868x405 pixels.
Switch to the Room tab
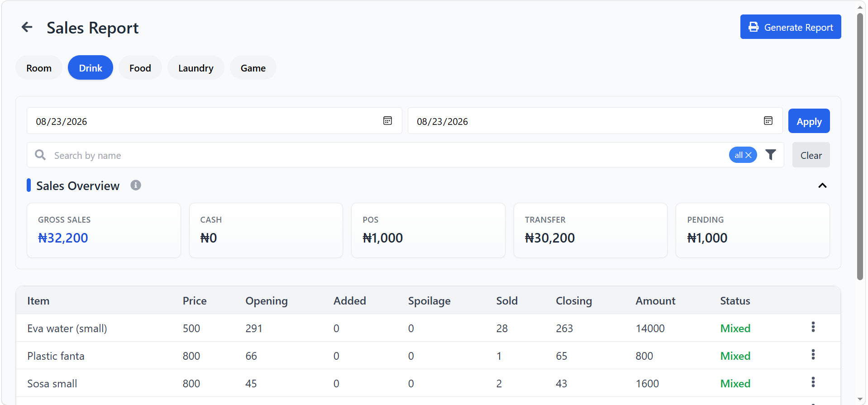[39, 68]
